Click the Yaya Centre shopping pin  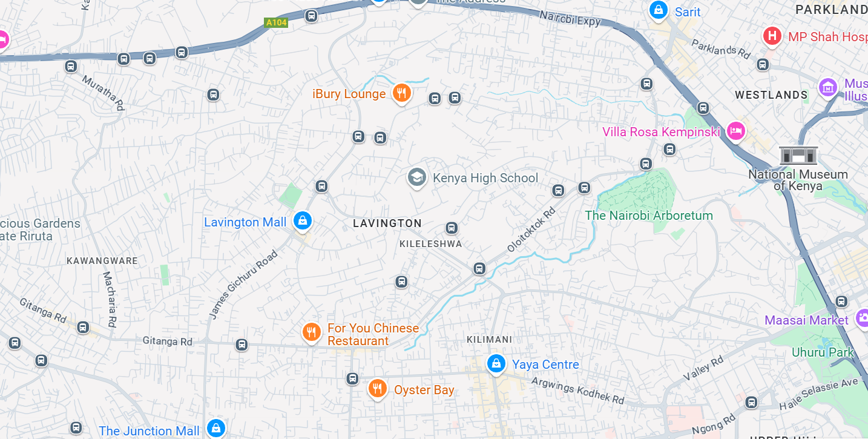[x=496, y=364]
